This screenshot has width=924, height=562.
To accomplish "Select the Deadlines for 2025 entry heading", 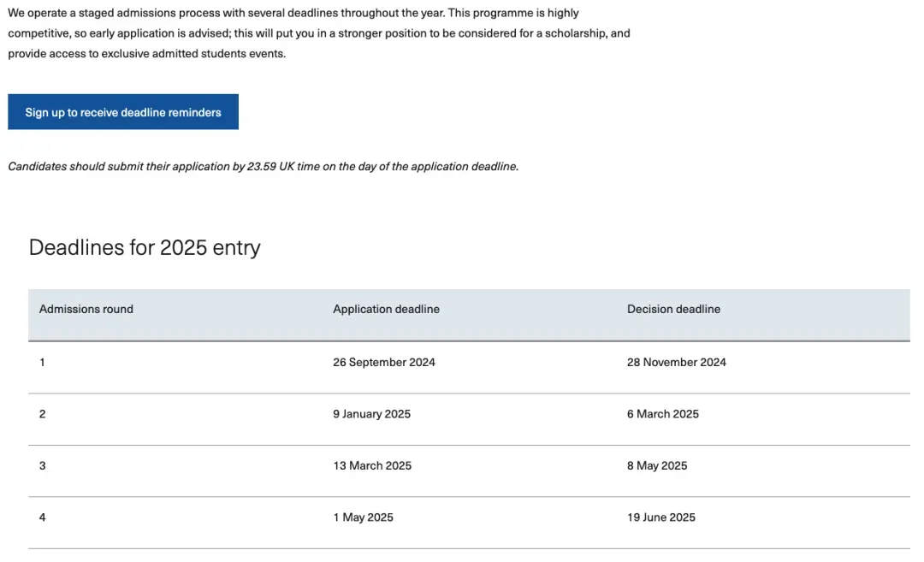I will (x=145, y=247).
